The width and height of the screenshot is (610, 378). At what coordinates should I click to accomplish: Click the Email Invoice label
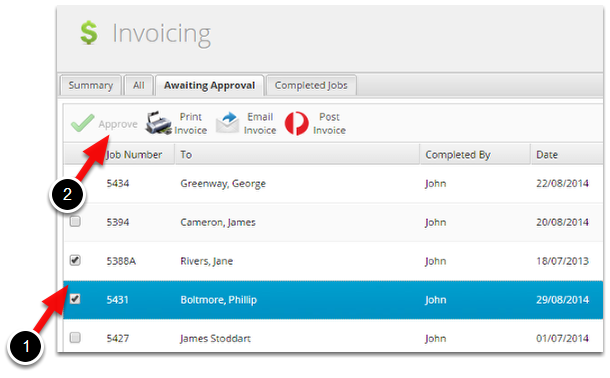coord(260,123)
